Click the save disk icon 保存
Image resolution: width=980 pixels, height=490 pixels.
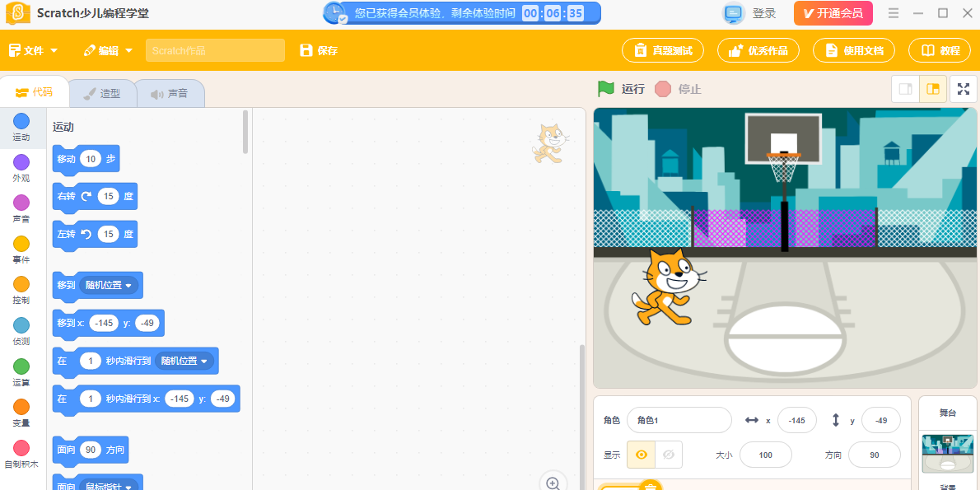pyautogui.click(x=306, y=50)
